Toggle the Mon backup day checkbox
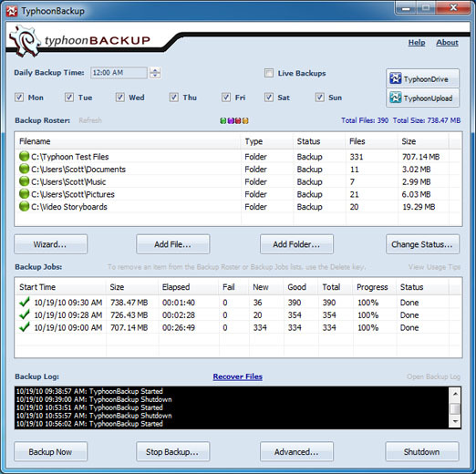This screenshot has height=474, width=476. pos(19,98)
